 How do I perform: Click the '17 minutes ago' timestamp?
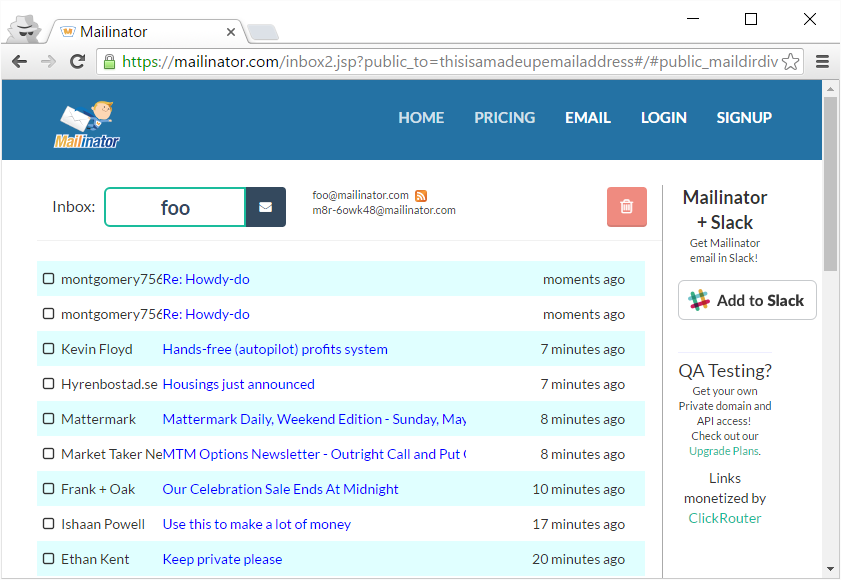[x=579, y=524]
